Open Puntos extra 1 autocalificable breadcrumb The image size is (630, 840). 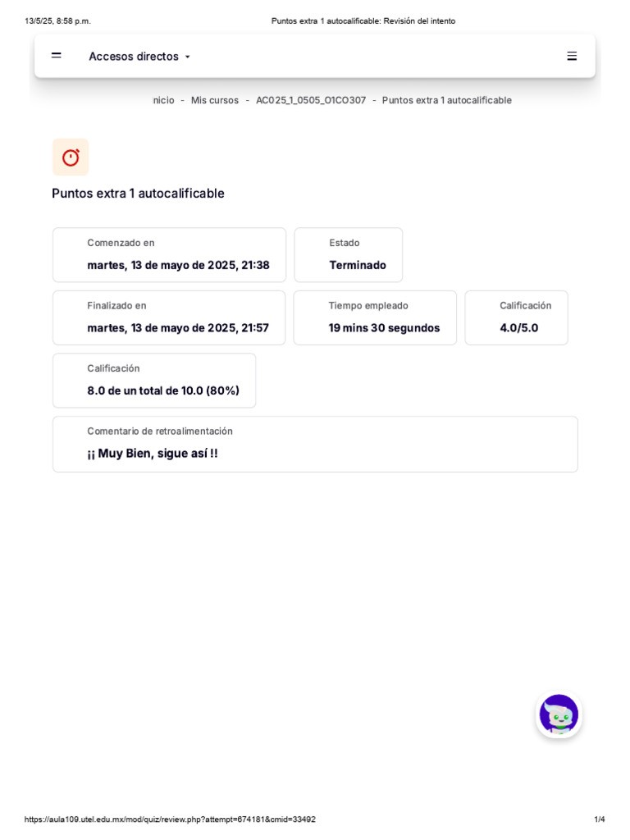point(446,100)
